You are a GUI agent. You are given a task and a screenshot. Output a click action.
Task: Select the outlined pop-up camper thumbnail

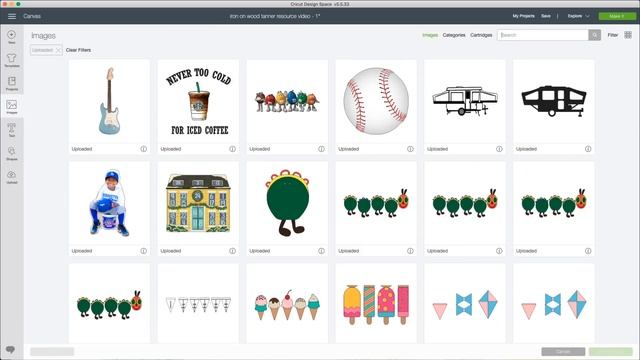(x=465, y=101)
